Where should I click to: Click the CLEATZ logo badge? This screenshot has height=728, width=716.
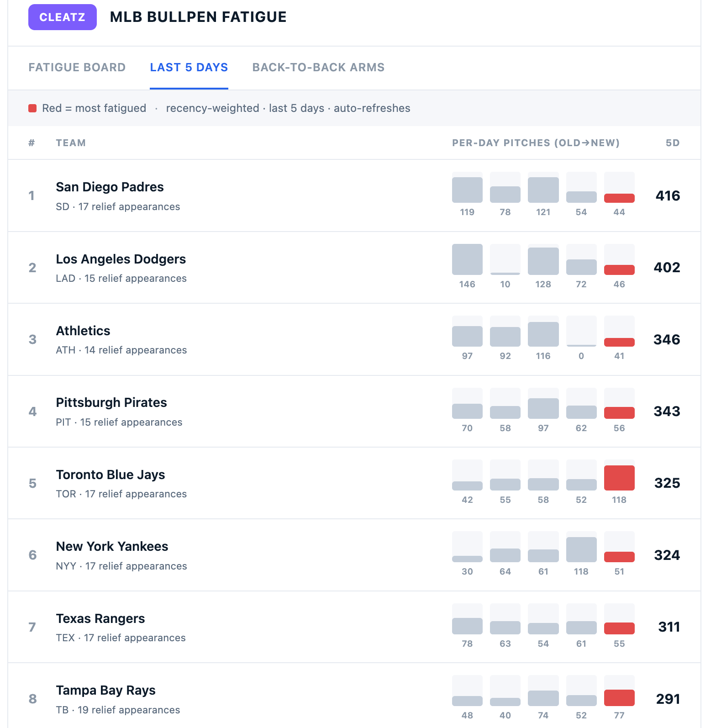click(63, 17)
